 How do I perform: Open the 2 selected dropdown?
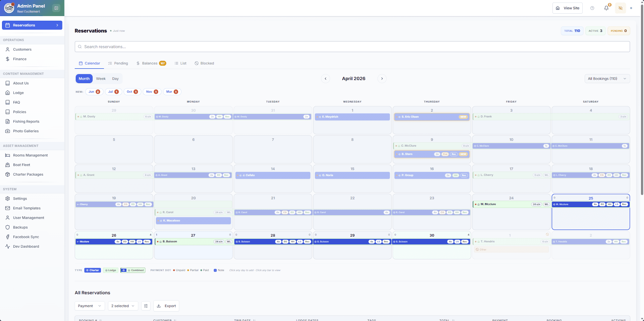123,306
